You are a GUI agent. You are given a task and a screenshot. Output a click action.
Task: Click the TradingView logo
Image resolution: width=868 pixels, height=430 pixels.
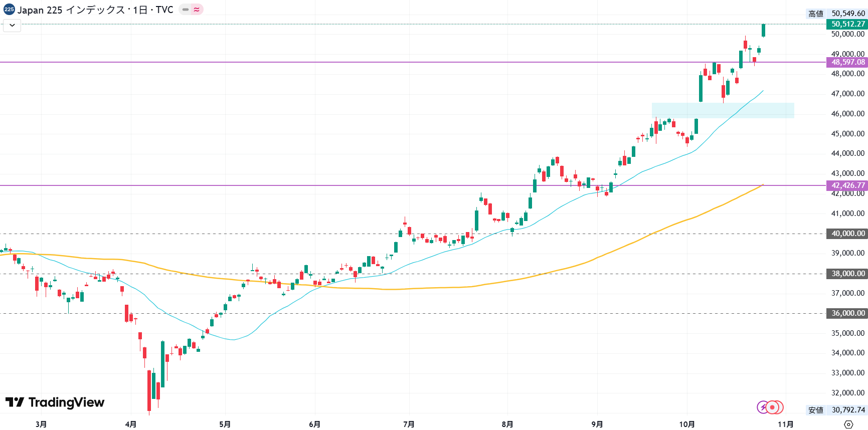[x=55, y=402]
